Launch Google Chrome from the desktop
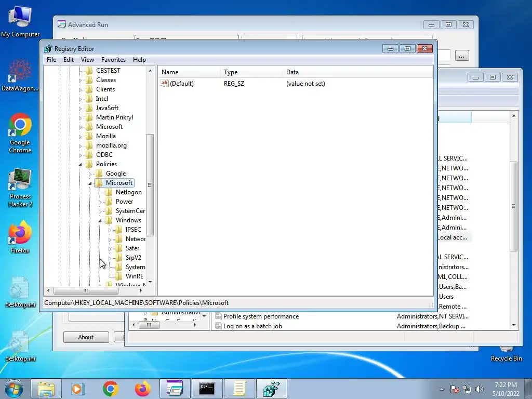The height and width of the screenshot is (399, 532). [20, 133]
